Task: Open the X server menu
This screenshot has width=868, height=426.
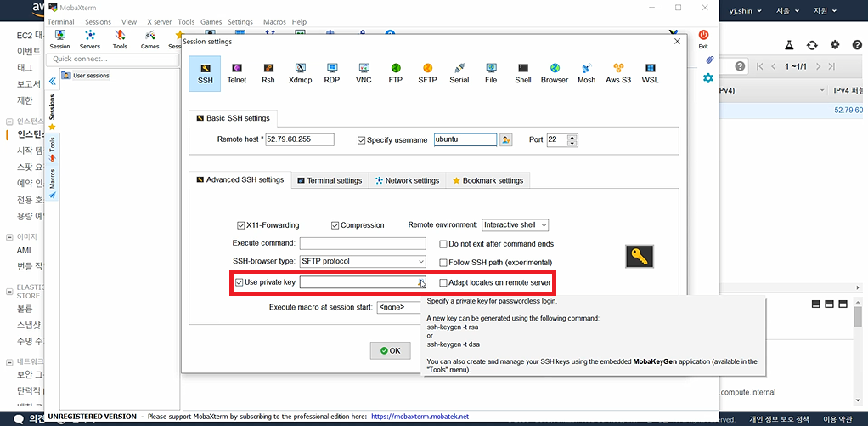Action: [x=159, y=21]
